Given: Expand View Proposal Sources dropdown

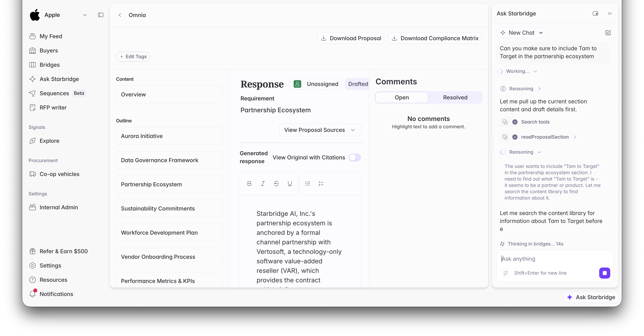Looking at the screenshot, I should tap(320, 130).
